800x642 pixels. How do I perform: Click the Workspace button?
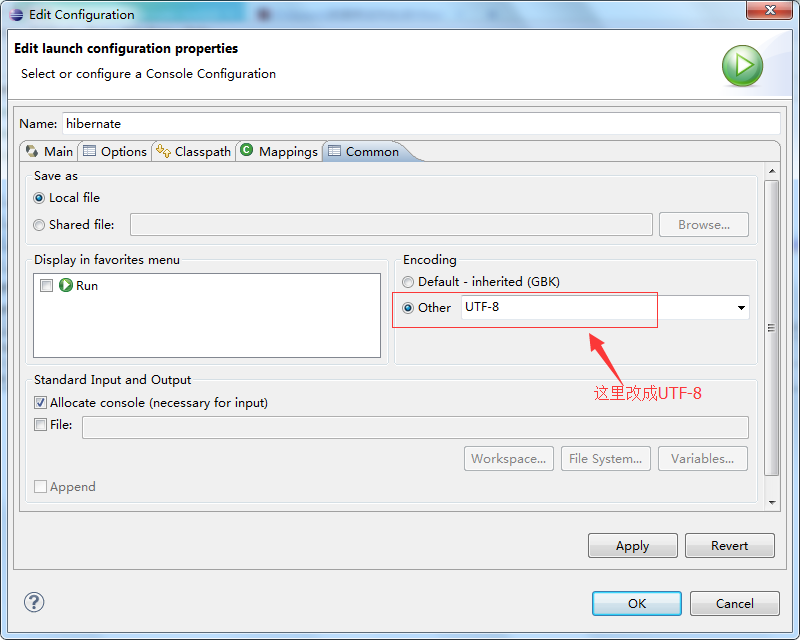pyautogui.click(x=508, y=458)
